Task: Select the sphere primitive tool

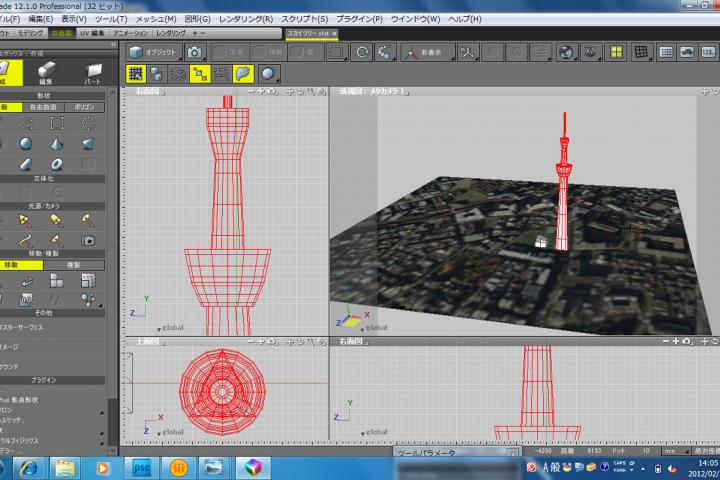Action: [x=27, y=143]
